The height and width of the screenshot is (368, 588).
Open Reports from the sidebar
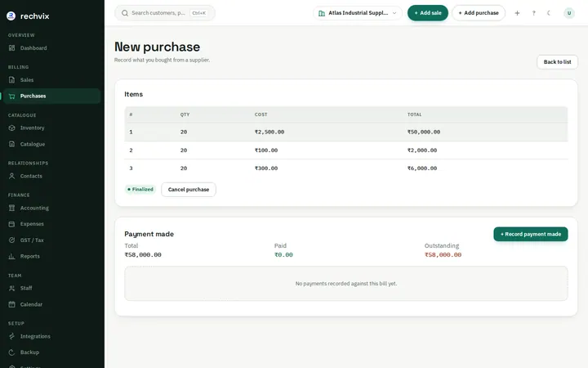pos(52,257)
